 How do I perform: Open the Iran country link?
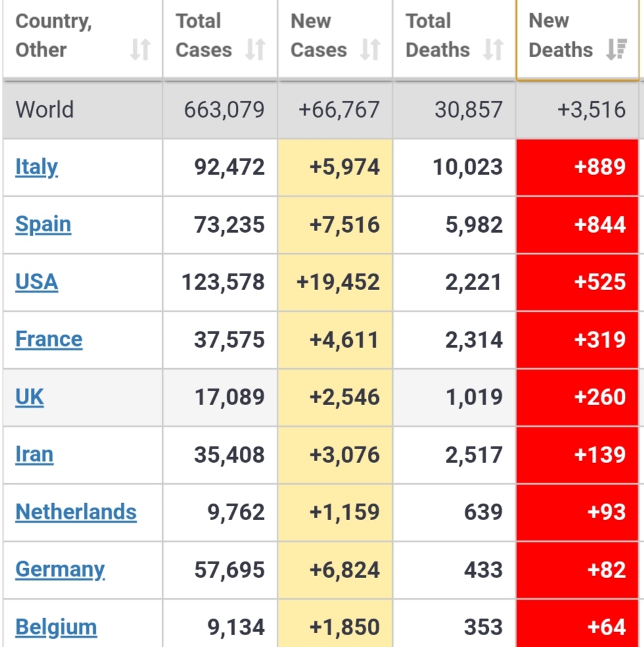(34, 454)
